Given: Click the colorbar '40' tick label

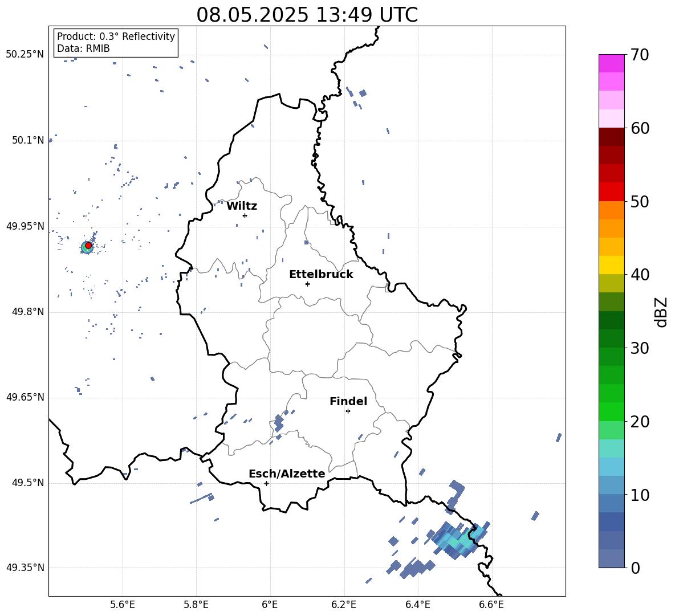Looking at the screenshot, I should click(640, 275).
